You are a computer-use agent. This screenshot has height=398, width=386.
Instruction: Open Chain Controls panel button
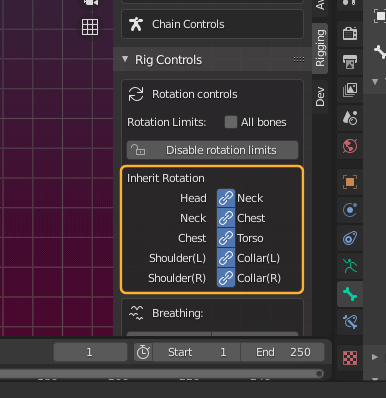point(212,24)
